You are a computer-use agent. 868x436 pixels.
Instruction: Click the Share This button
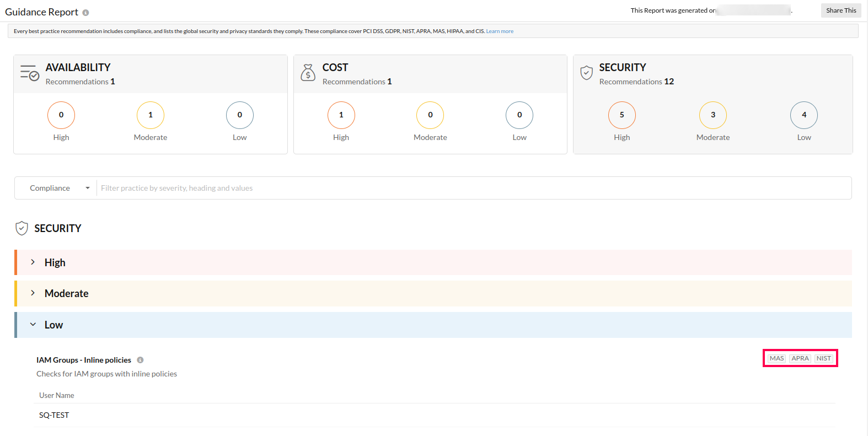[840, 10]
